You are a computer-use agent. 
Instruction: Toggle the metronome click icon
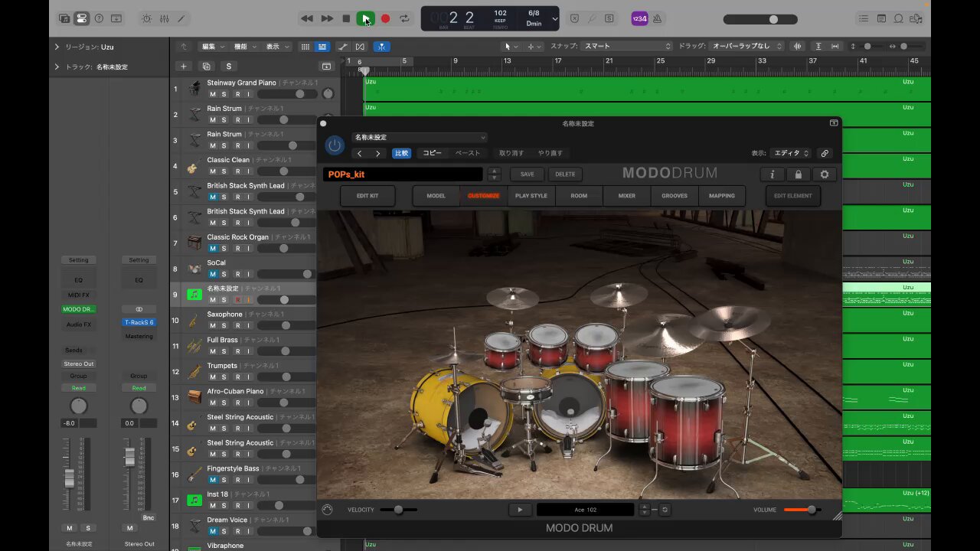pyautogui.click(x=657, y=18)
